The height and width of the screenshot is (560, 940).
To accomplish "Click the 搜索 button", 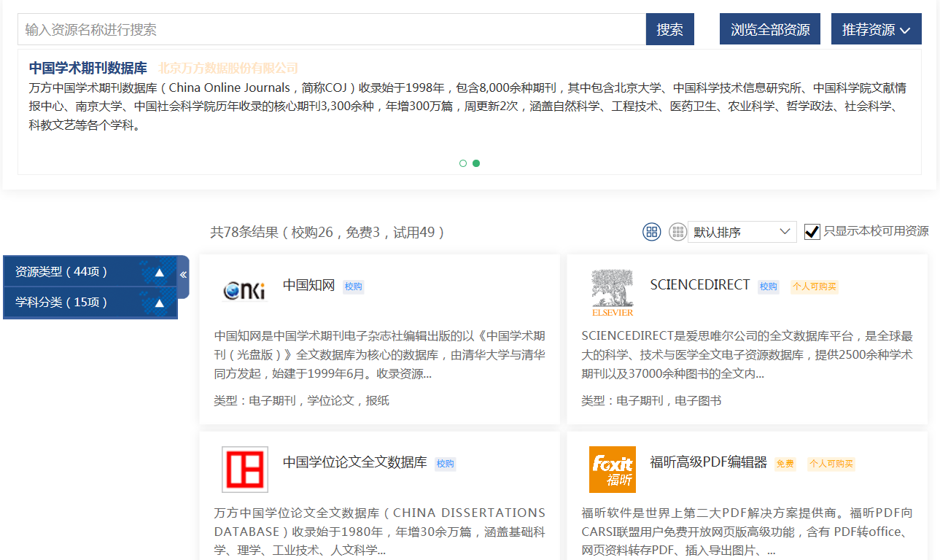I will click(x=669, y=29).
